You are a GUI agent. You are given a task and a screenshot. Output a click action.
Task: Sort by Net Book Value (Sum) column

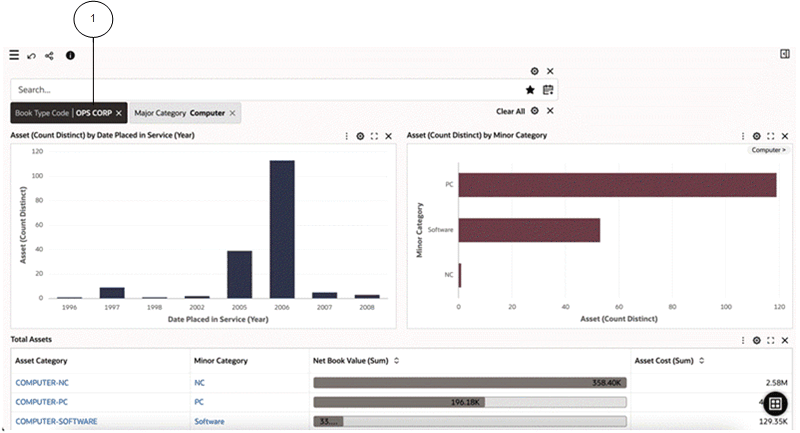(x=396, y=361)
